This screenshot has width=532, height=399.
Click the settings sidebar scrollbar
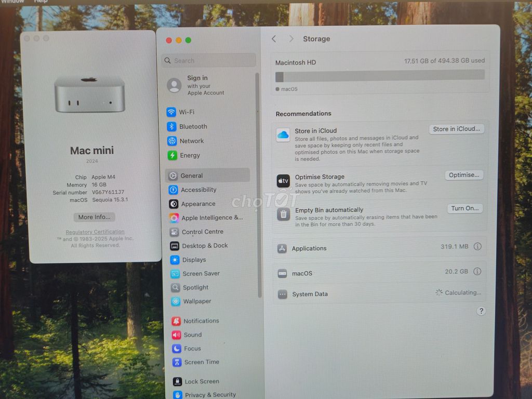pyautogui.click(x=259, y=185)
